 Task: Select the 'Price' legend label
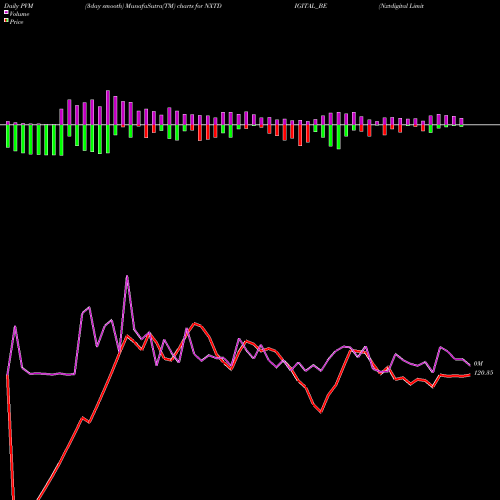point(17,22)
